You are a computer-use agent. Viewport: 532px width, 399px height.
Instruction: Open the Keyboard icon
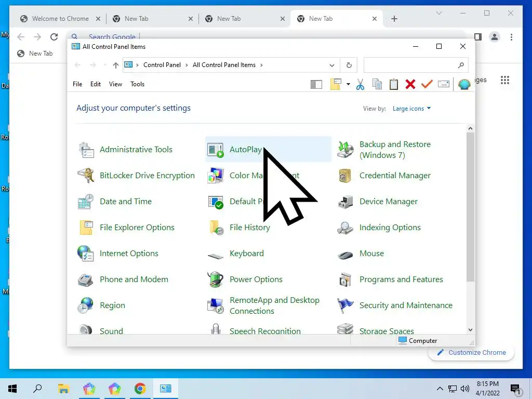(x=216, y=255)
